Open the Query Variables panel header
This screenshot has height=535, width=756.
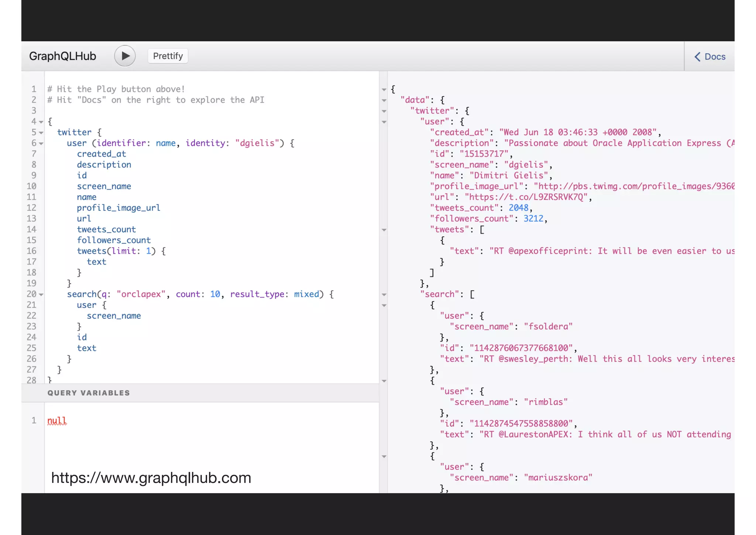click(x=200, y=393)
